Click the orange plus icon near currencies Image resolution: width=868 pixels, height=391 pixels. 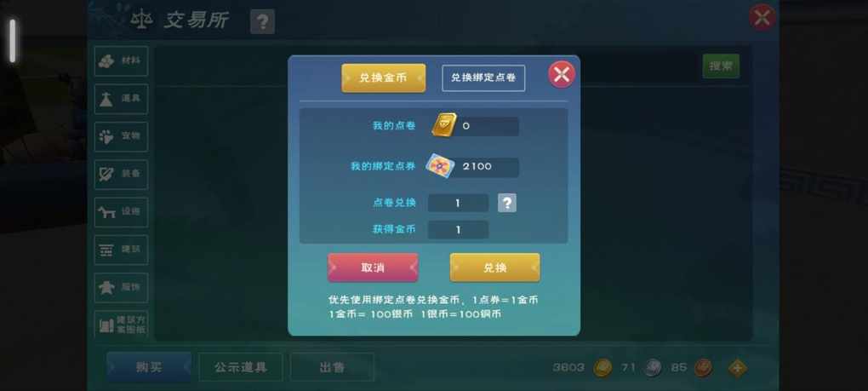tap(737, 368)
